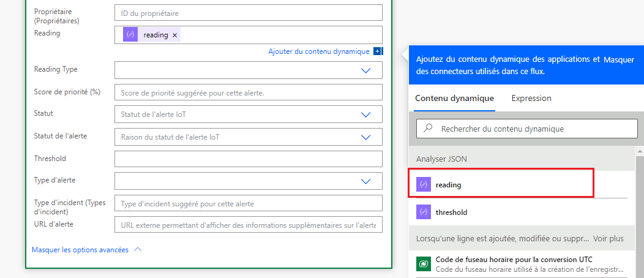Switch to the Expression tab
644x278 pixels.
531,99
